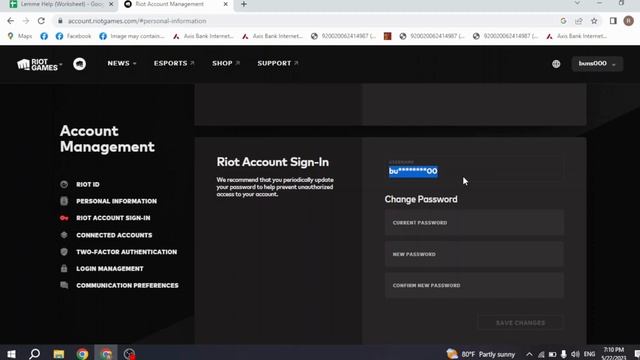Click the red key sign-in icon
640x360 pixels.
(x=64, y=218)
